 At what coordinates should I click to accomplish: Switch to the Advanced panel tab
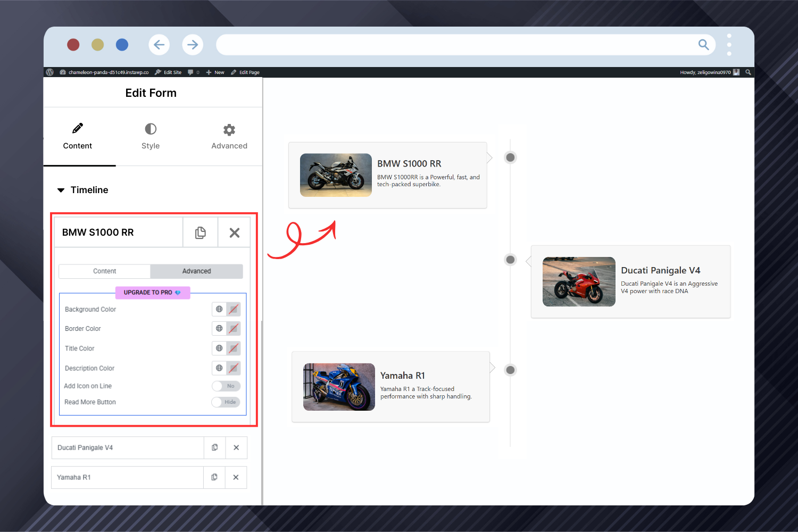click(229, 136)
